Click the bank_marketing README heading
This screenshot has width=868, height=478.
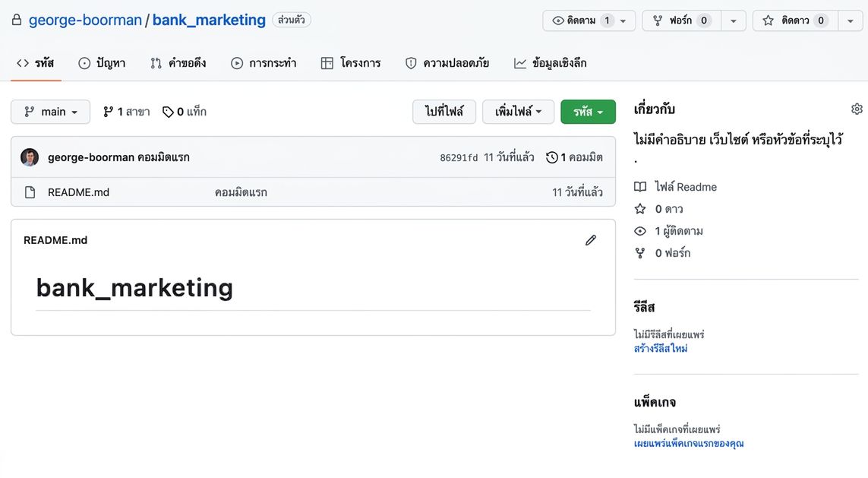point(134,288)
